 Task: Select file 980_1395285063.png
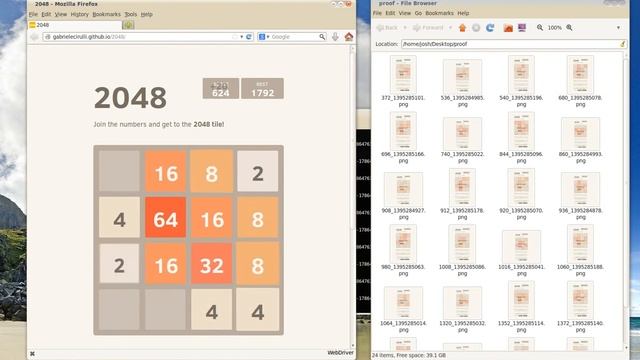point(403,251)
